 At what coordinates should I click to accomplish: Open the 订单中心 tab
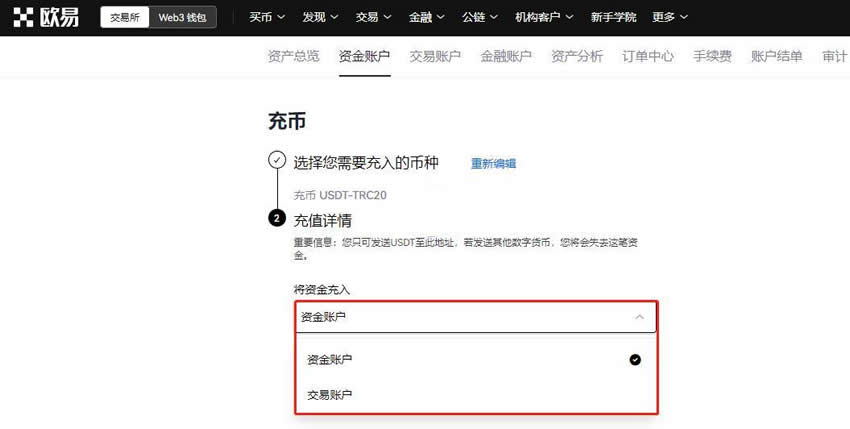(x=648, y=57)
